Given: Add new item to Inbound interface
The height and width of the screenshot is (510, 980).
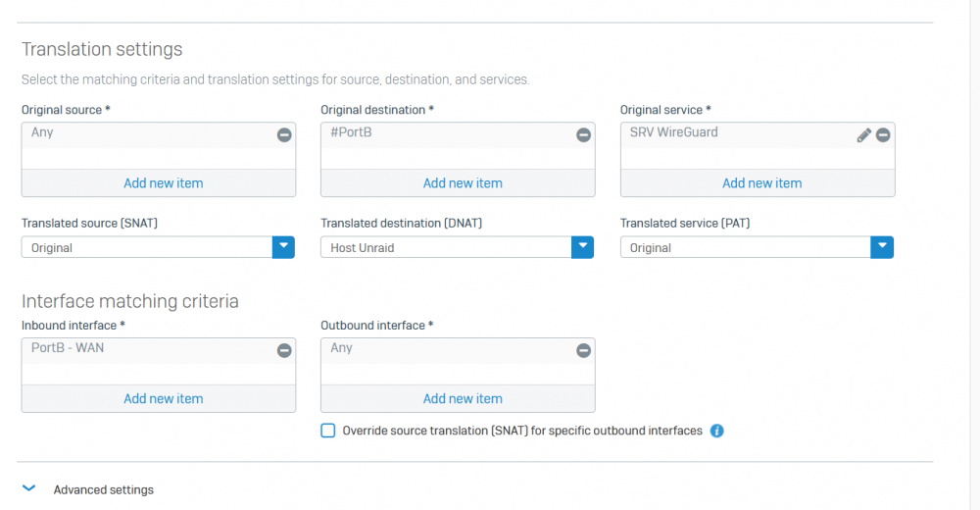Looking at the screenshot, I should click(x=163, y=398).
